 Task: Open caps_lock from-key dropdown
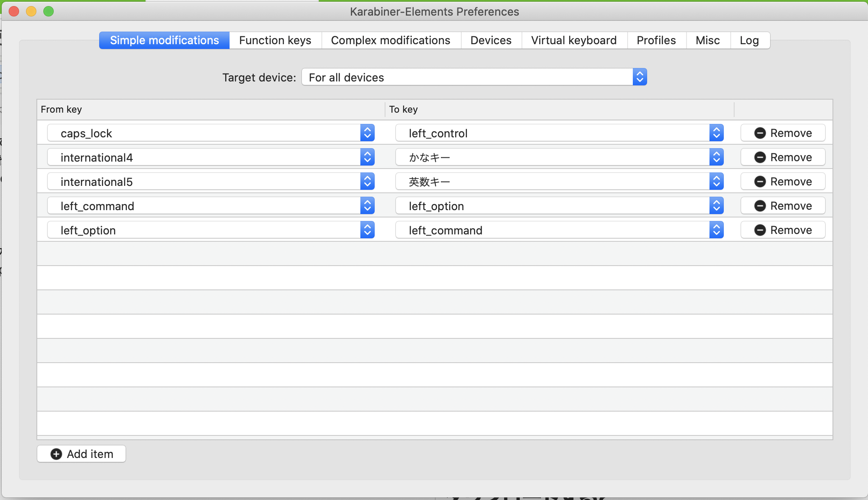[211, 133]
